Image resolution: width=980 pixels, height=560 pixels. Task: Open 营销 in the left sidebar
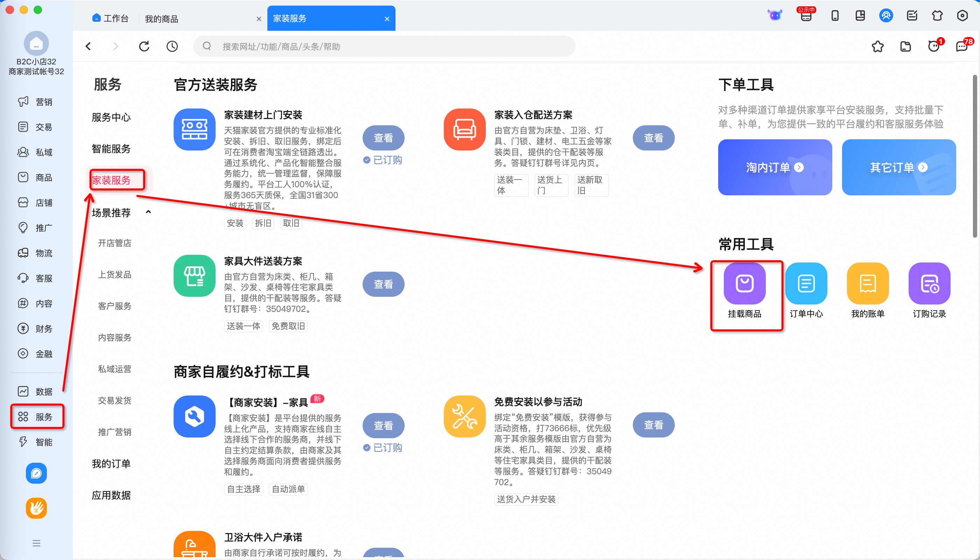(36, 102)
